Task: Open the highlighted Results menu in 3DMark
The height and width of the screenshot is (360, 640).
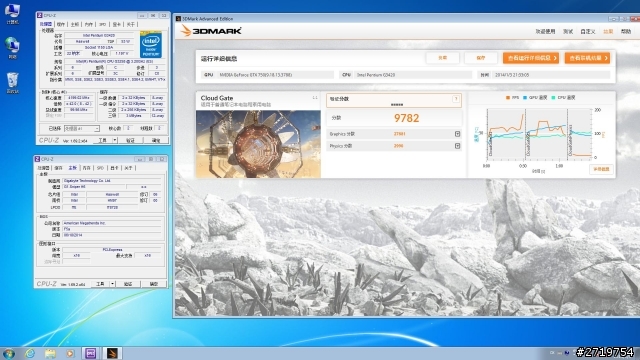Action: point(608,31)
